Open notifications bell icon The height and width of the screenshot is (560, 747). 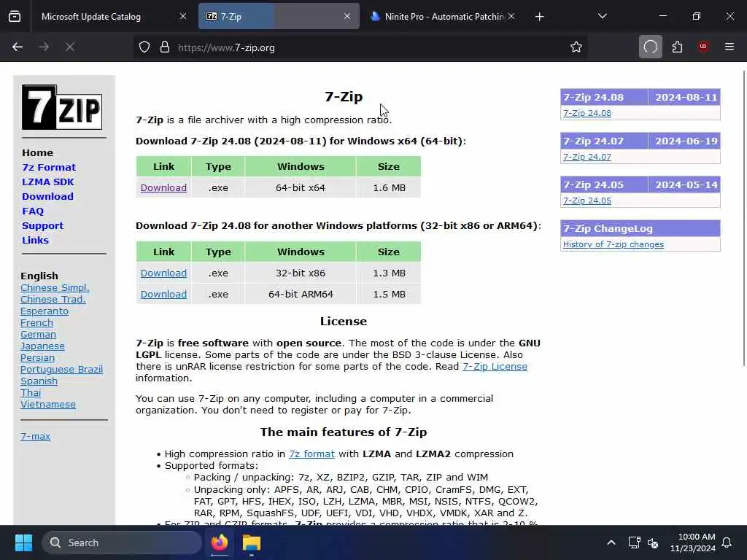click(x=727, y=542)
